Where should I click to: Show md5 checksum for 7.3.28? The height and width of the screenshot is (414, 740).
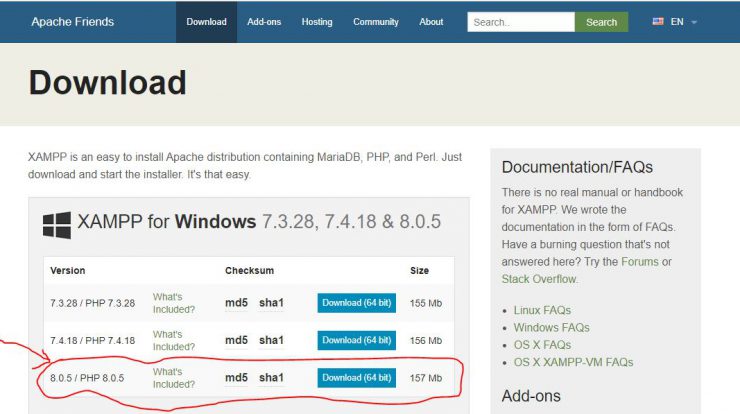pyautogui.click(x=236, y=303)
